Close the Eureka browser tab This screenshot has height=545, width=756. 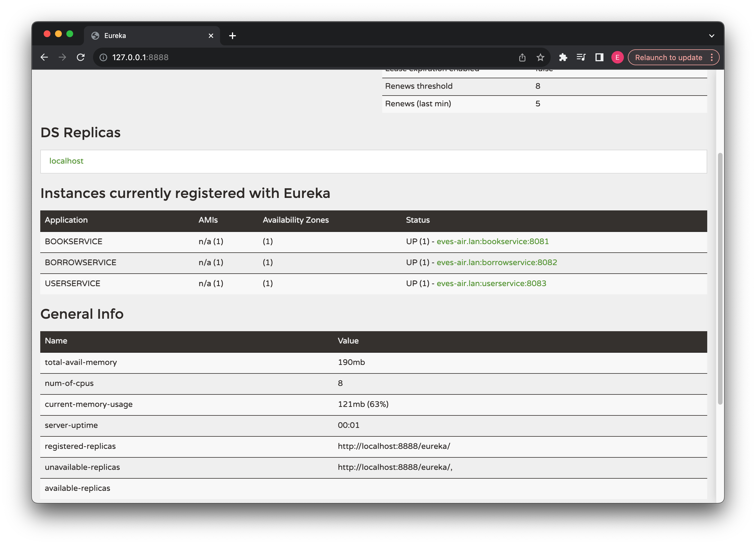click(211, 35)
